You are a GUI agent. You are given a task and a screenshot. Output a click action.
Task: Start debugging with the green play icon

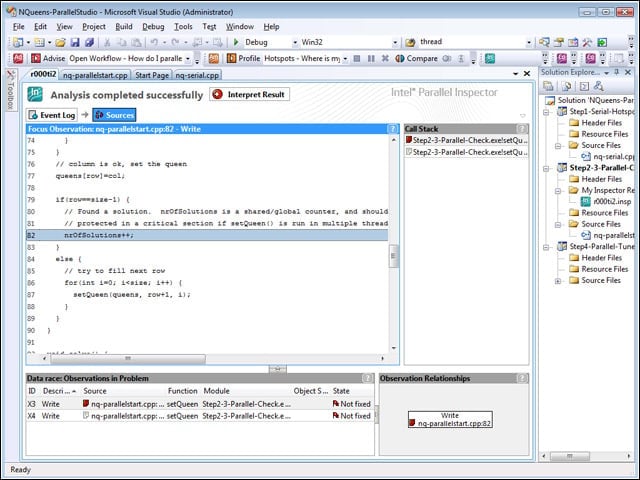[236, 42]
